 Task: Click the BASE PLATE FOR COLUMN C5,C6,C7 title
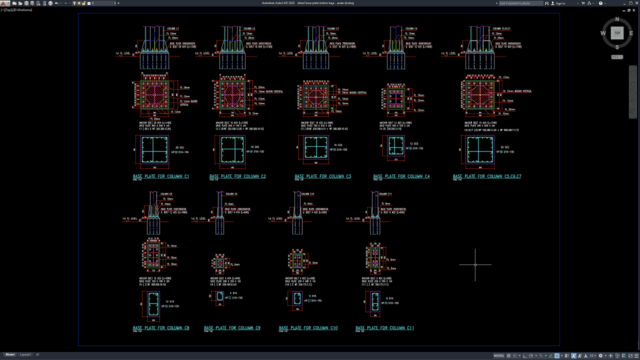(x=487, y=176)
